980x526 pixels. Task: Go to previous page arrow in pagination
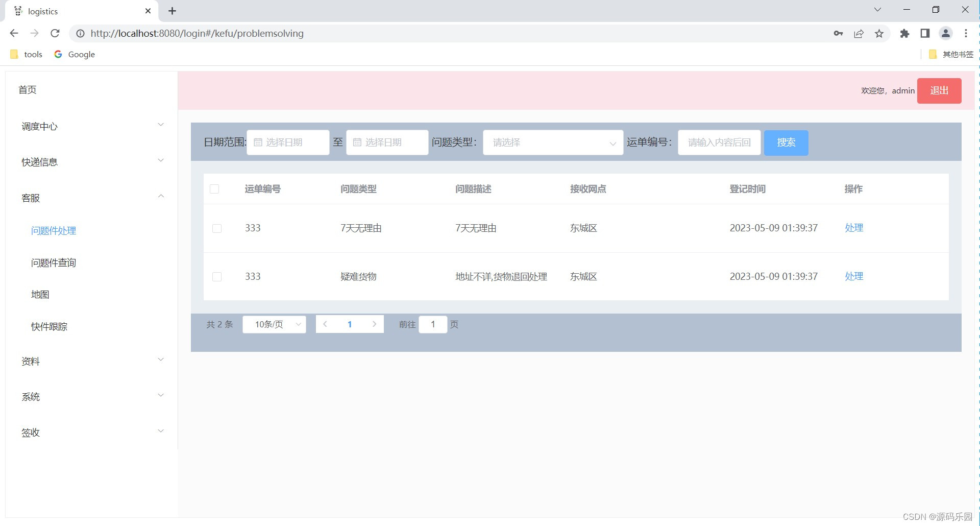point(325,324)
